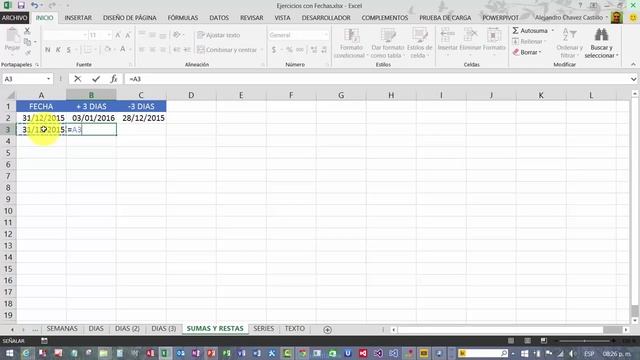
Task: Click the Formato cells icon
Action: (494, 40)
